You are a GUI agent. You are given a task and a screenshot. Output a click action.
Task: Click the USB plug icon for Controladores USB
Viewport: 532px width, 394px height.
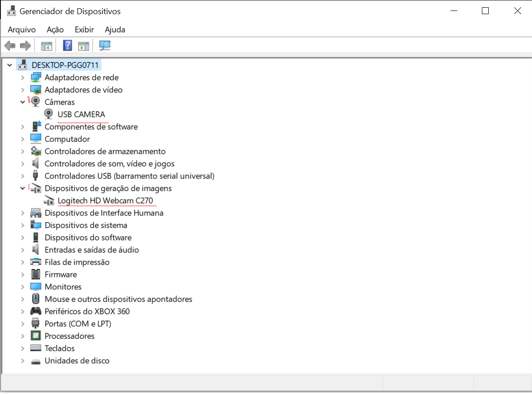[35, 176]
